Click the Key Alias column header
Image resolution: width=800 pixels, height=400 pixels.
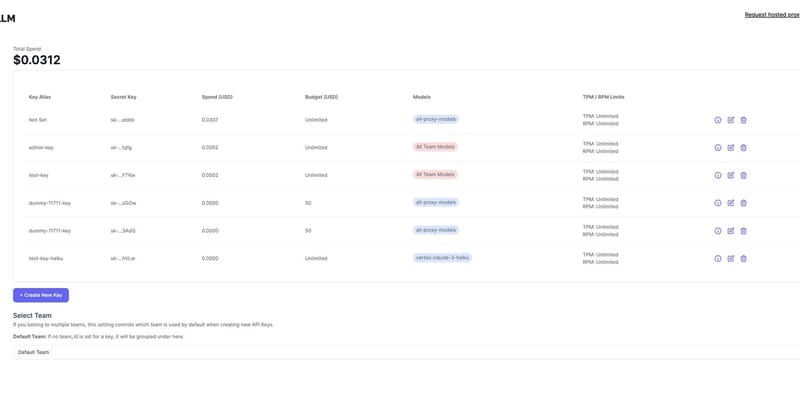[40, 97]
